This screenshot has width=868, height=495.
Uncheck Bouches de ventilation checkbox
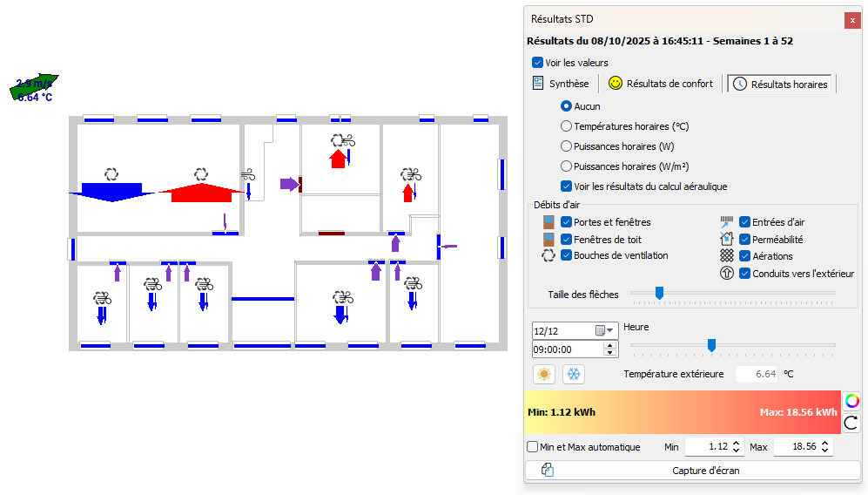[x=566, y=255]
